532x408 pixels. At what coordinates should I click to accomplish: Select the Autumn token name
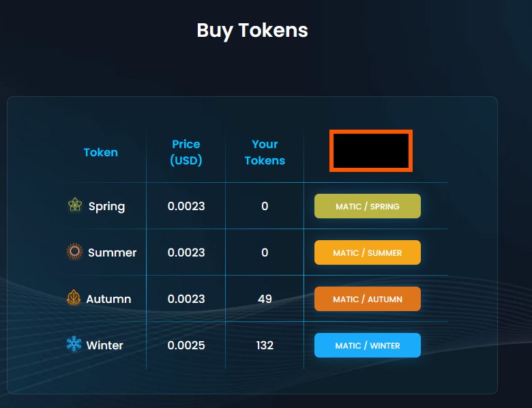(109, 299)
